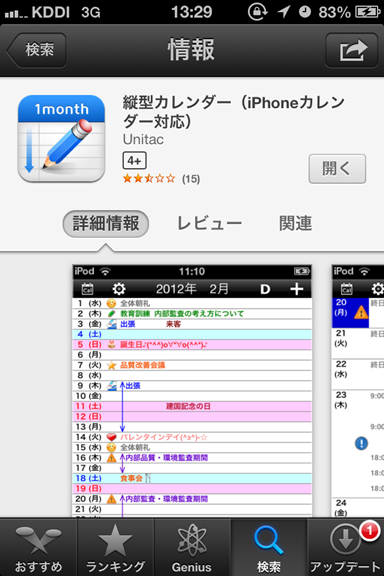This screenshot has width=384, height=576.
Task: Tap the 情報 navigation title
Action: pyautogui.click(x=191, y=50)
